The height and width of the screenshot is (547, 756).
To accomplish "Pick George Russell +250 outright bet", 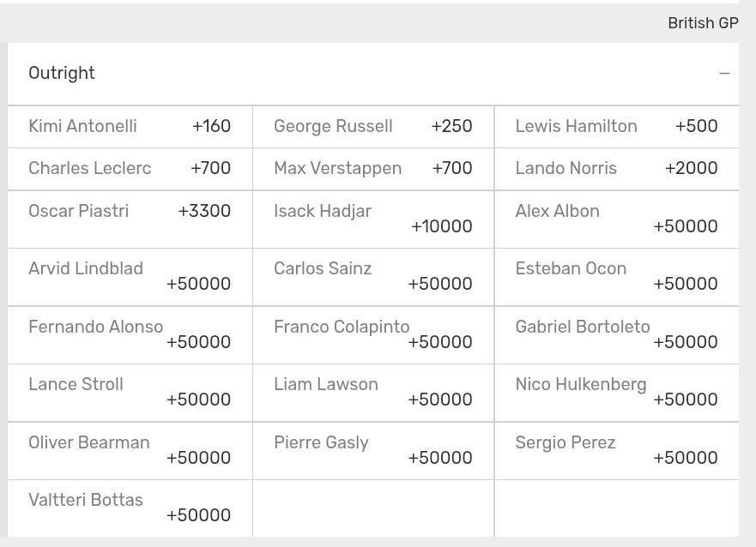I will point(373,127).
